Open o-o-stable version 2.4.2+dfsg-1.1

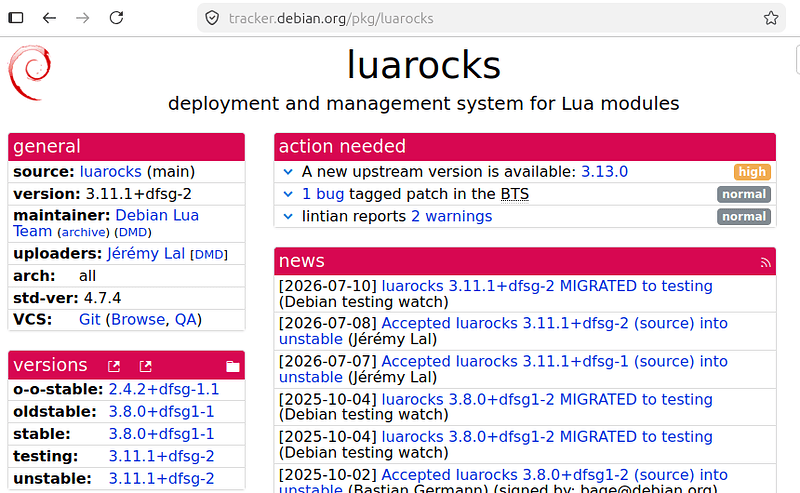point(164,389)
